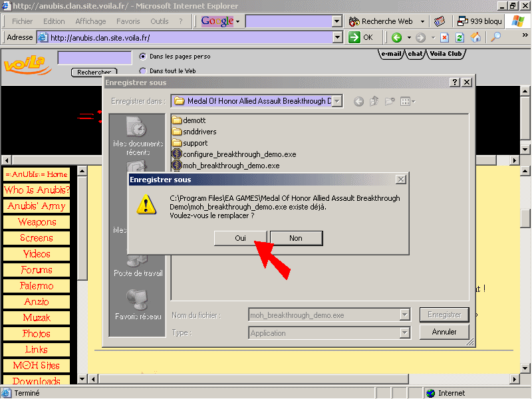This screenshot has width=532, height=399.
Task: Click the Rechercher button on the Voila bar
Action: [x=94, y=72]
